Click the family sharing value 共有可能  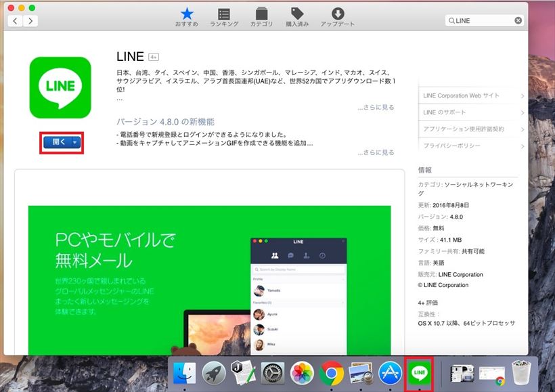[473, 251]
